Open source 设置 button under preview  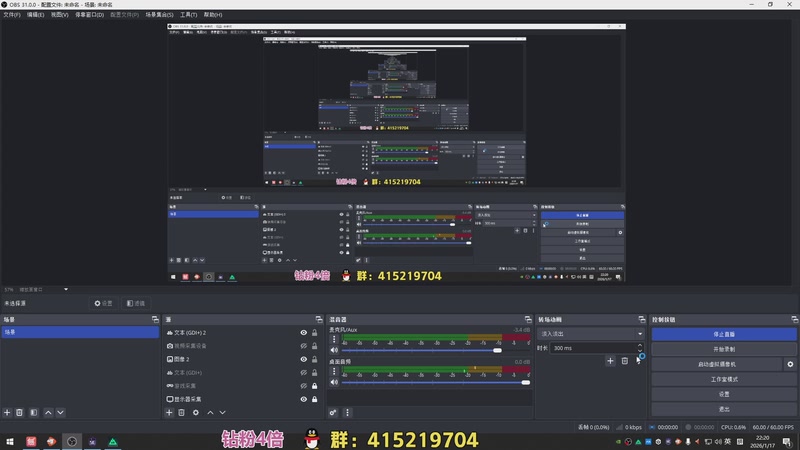pyautogui.click(x=104, y=303)
